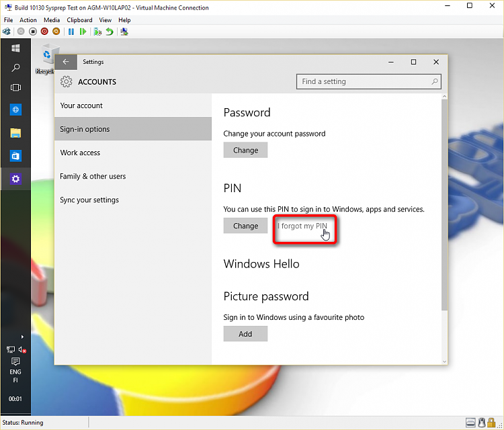Click the I forgot my PIN link

click(x=302, y=226)
